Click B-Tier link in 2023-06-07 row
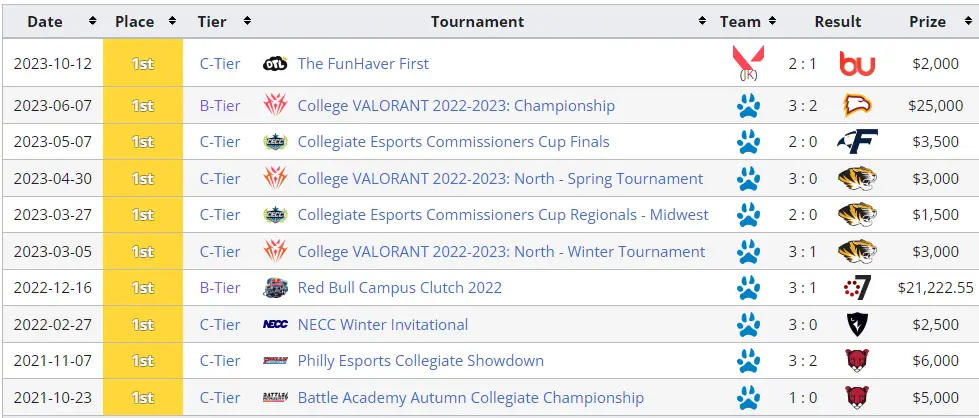Image resolution: width=979 pixels, height=418 pixels. pos(220,106)
